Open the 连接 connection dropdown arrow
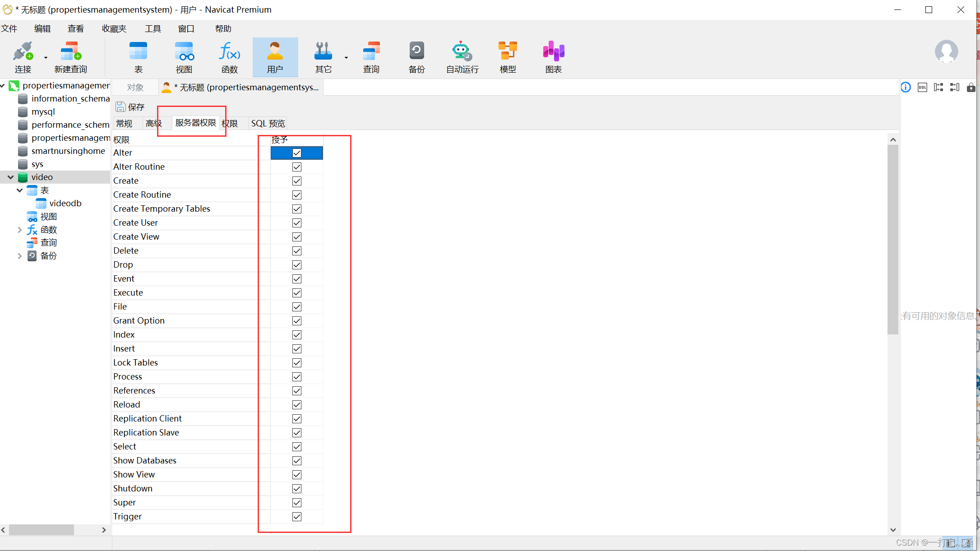Image resolution: width=980 pixels, height=551 pixels. [x=46, y=58]
